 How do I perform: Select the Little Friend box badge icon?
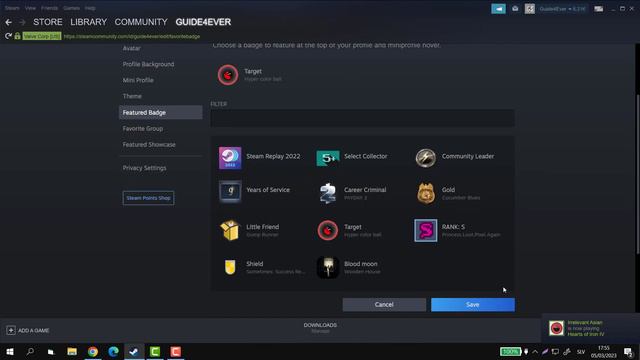coord(230,230)
